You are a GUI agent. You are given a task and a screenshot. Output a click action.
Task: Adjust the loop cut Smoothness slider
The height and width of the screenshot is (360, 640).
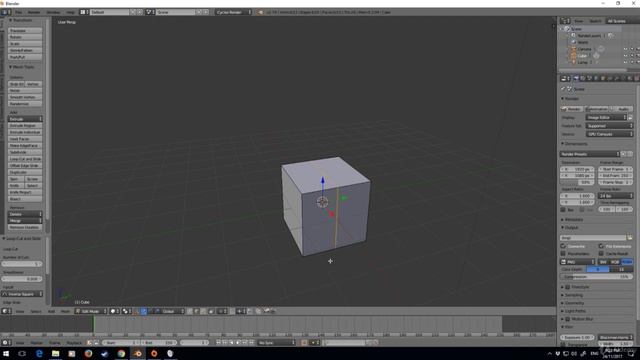pos(22,279)
